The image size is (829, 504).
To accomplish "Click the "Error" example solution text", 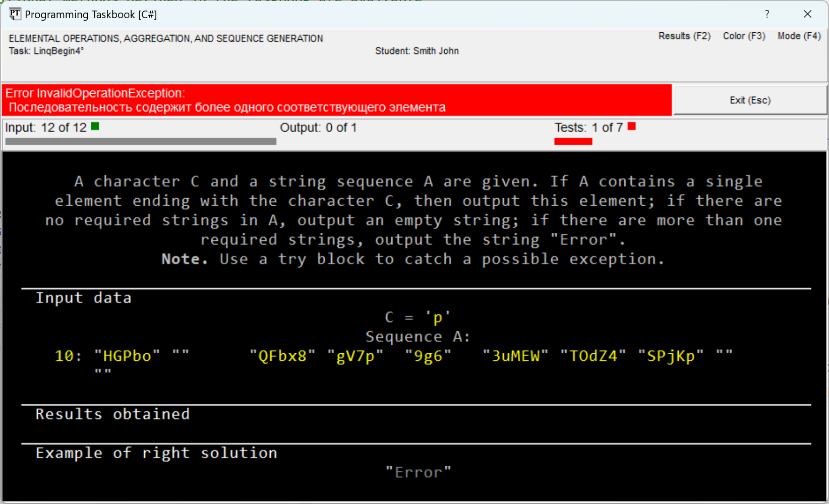I will point(418,472).
